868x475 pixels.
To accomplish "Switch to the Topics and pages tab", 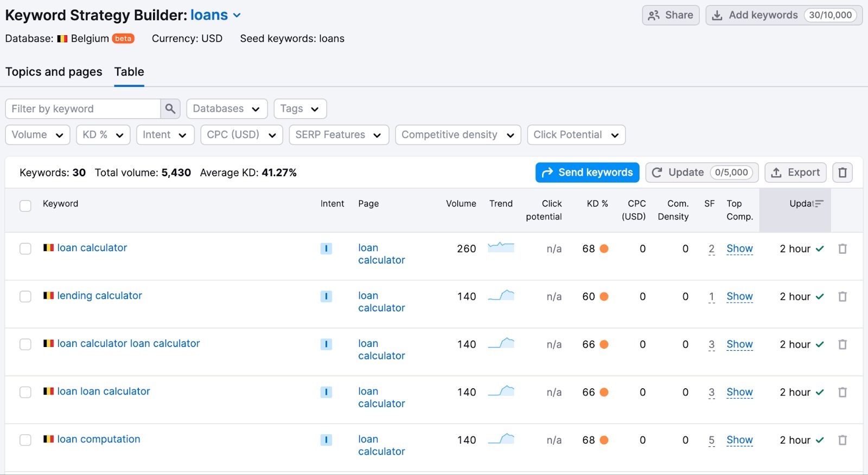I will pos(54,72).
